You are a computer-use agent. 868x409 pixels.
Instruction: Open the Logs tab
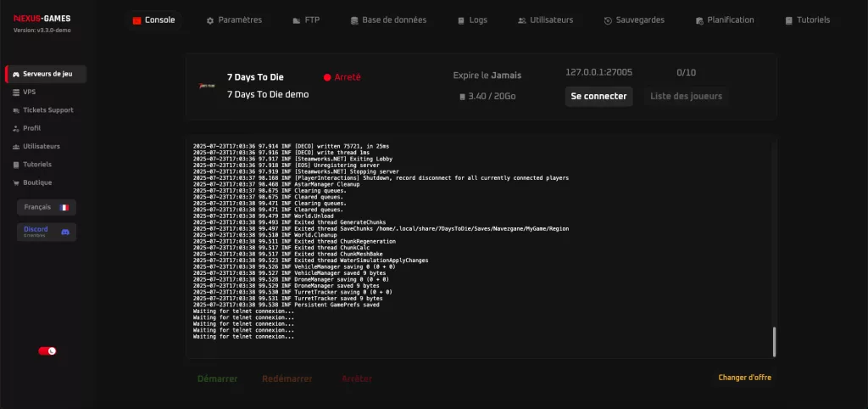point(473,20)
